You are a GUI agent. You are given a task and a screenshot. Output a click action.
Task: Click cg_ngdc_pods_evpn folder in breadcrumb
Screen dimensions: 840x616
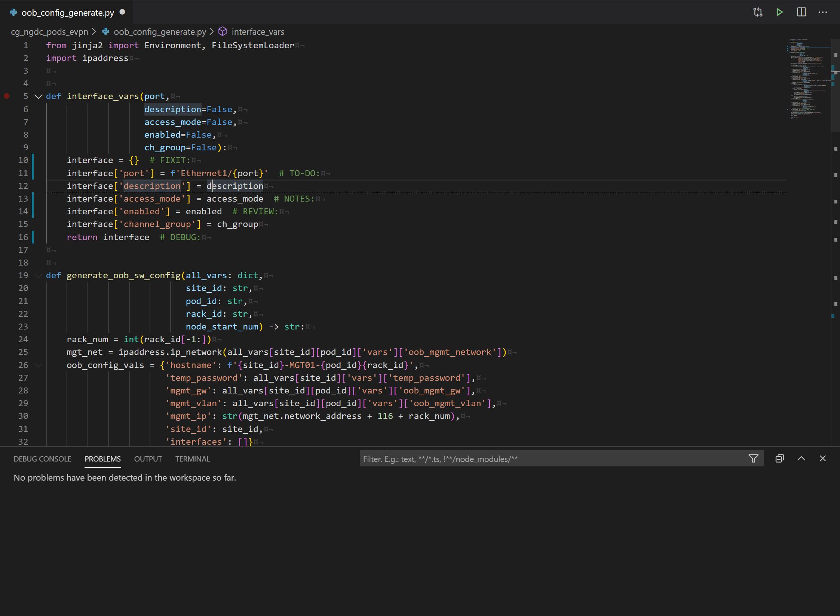coord(49,32)
